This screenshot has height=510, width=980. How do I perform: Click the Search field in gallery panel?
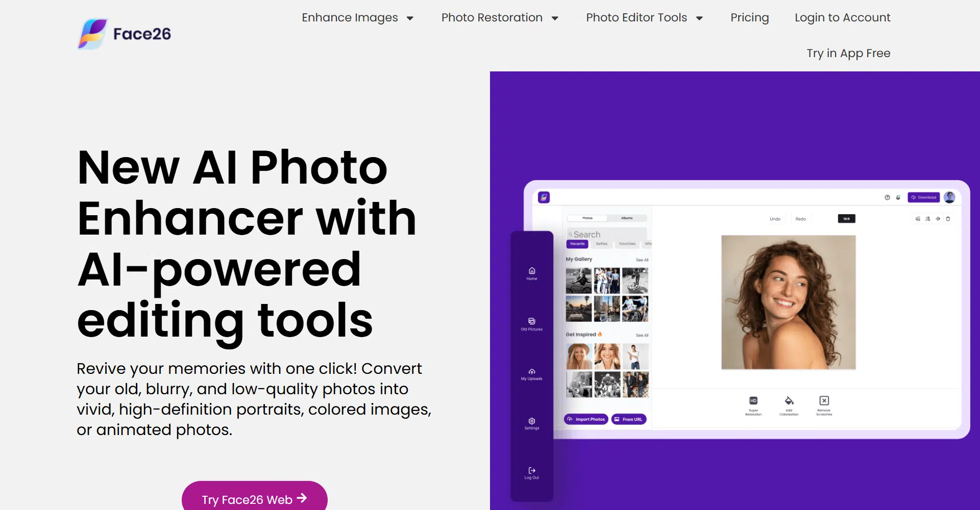pyautogui.click(x=606, y=234)
